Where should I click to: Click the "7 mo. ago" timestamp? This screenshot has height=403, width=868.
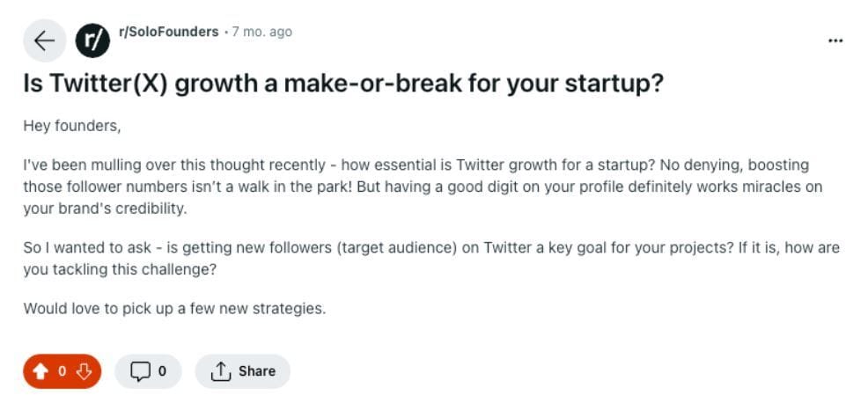point(261,32)
